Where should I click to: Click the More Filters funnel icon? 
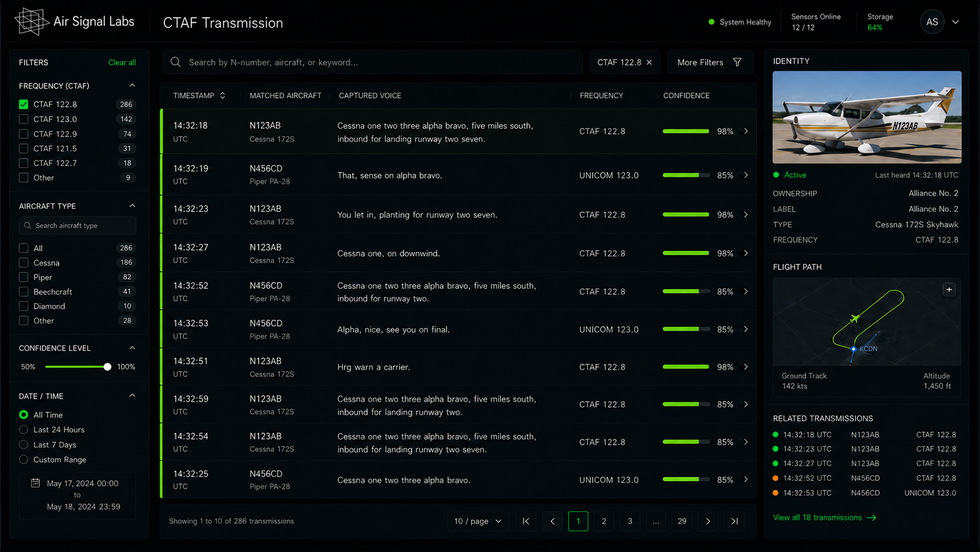(x=737, y=62)
